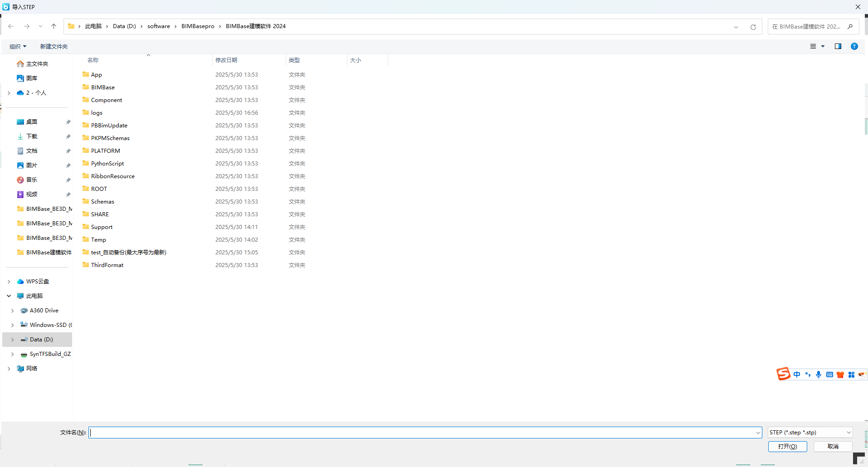
Task: Navigate to BIMBasepro in breadcrumb
Action: 198,26
